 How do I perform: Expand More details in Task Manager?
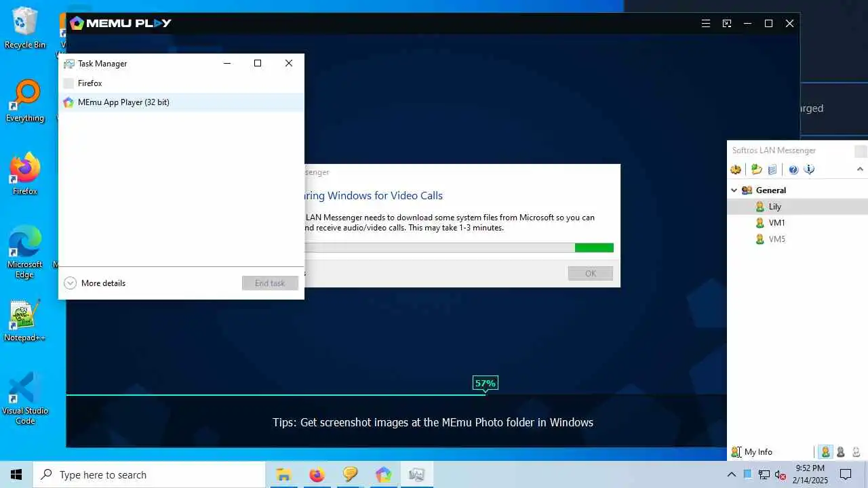(95, 283)
